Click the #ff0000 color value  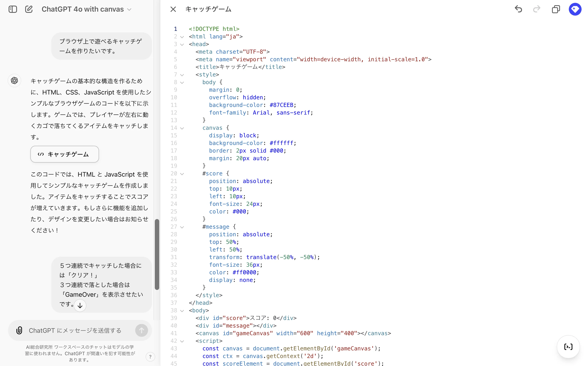click(244, 272)
